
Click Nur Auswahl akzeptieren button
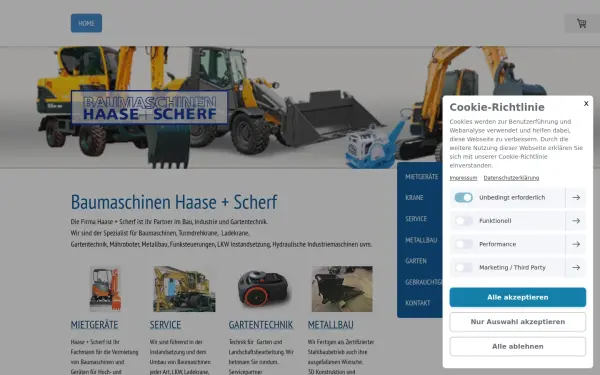(517, 322)
